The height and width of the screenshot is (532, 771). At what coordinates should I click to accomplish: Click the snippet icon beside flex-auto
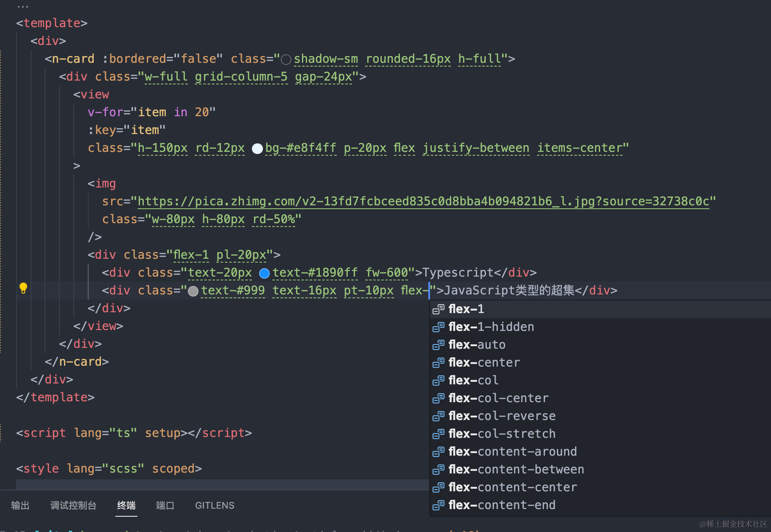tap(439, 345)
